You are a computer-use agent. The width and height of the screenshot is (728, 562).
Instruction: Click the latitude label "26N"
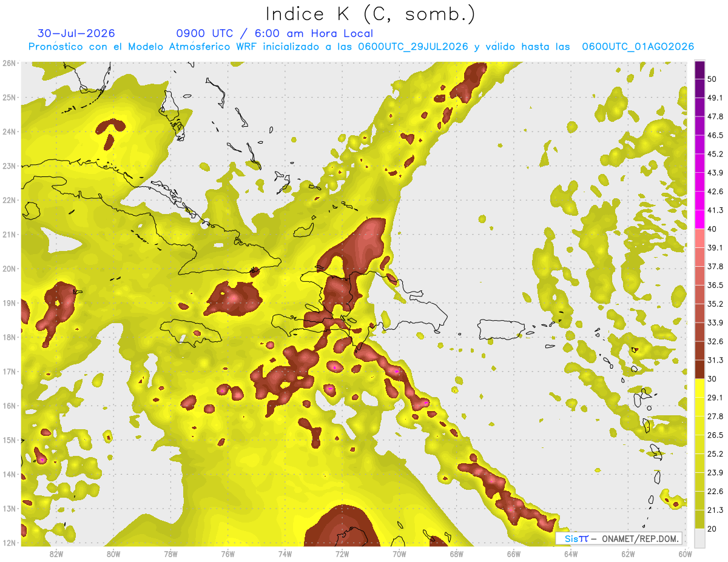(x=9, y=63)
